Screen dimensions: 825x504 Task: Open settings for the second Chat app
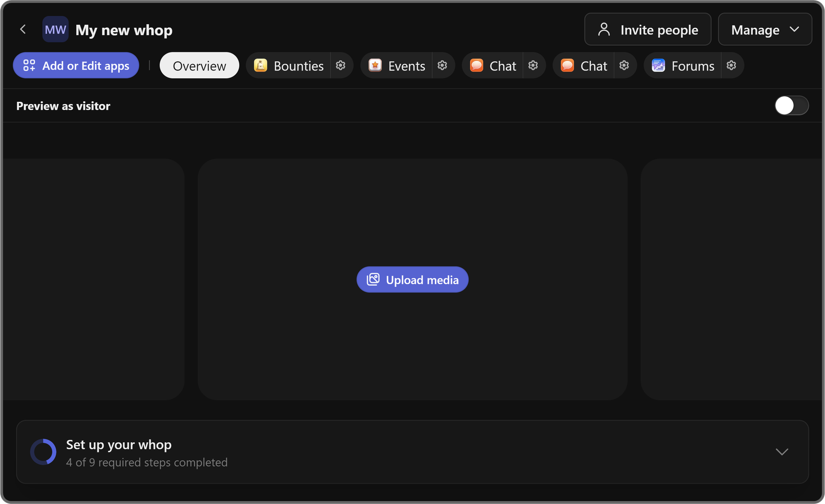point(624,65)
